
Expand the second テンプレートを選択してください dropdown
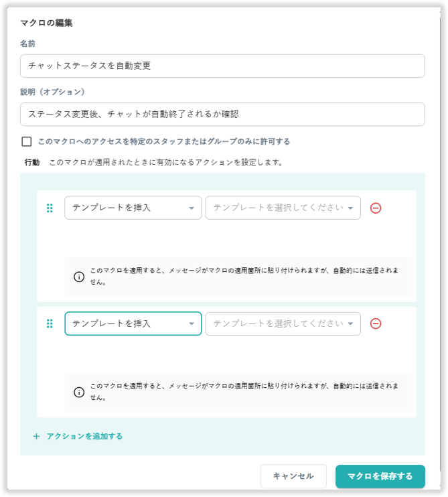click(x=283, y=324)
